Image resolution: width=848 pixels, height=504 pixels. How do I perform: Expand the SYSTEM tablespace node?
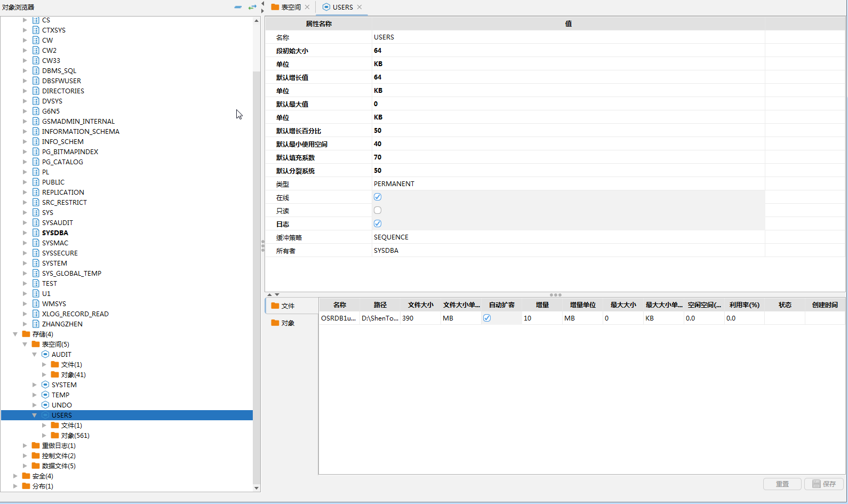tap(35, 385)
